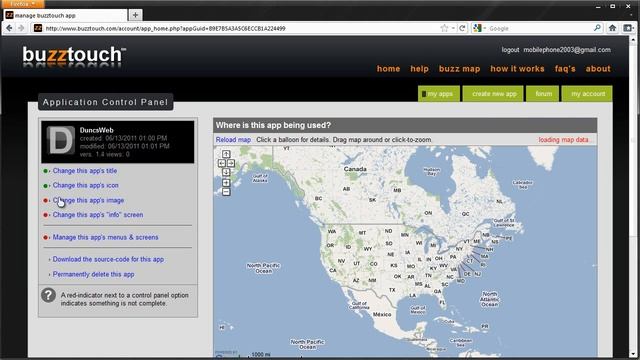Maximize the Firefox window
Viewport: 640px width, 360px height.
click(x=613, y=6)
